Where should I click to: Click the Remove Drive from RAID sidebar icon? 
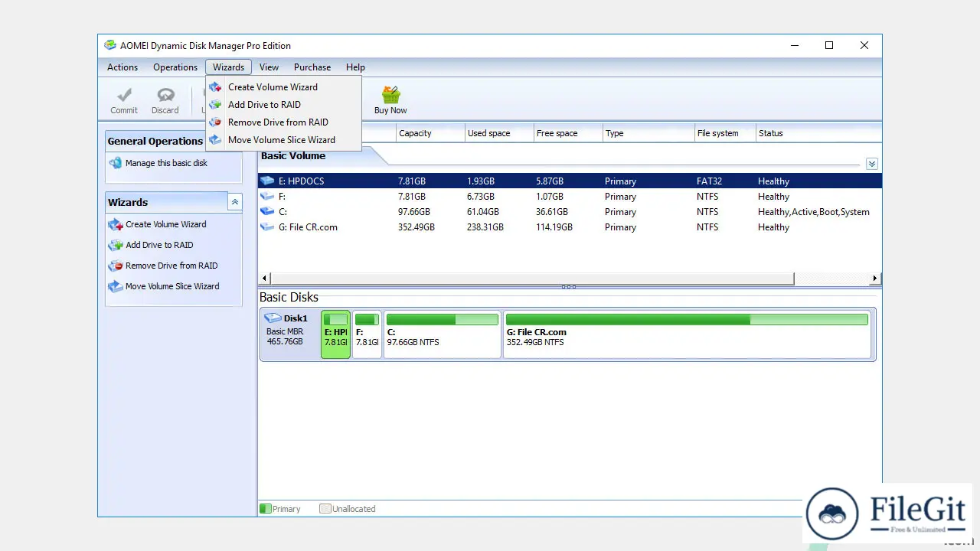click(x=116, y=266)
